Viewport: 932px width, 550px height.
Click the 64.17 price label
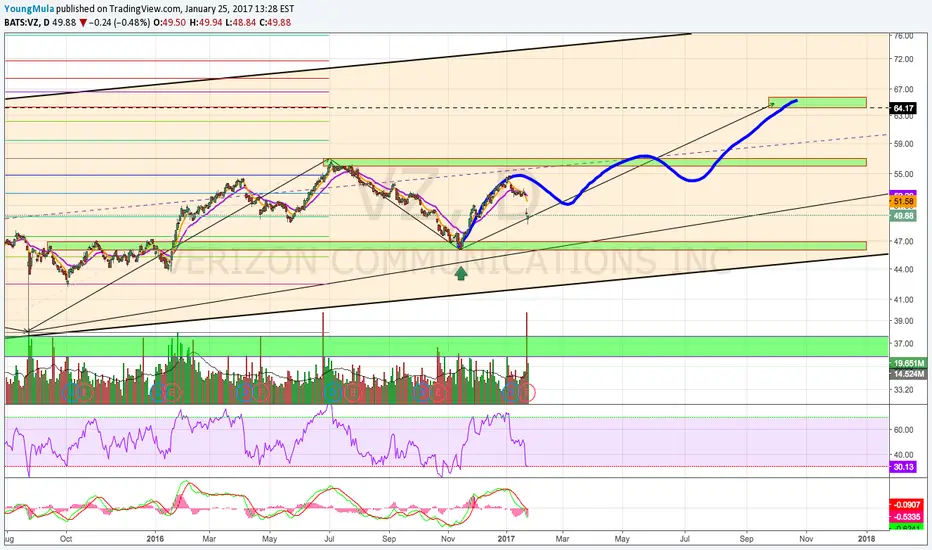(903, 108)
